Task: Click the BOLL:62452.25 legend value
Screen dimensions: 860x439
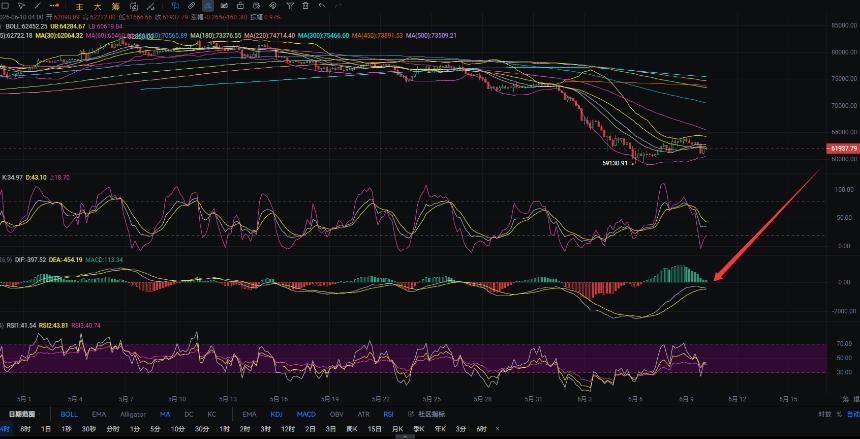Action: 26,26
